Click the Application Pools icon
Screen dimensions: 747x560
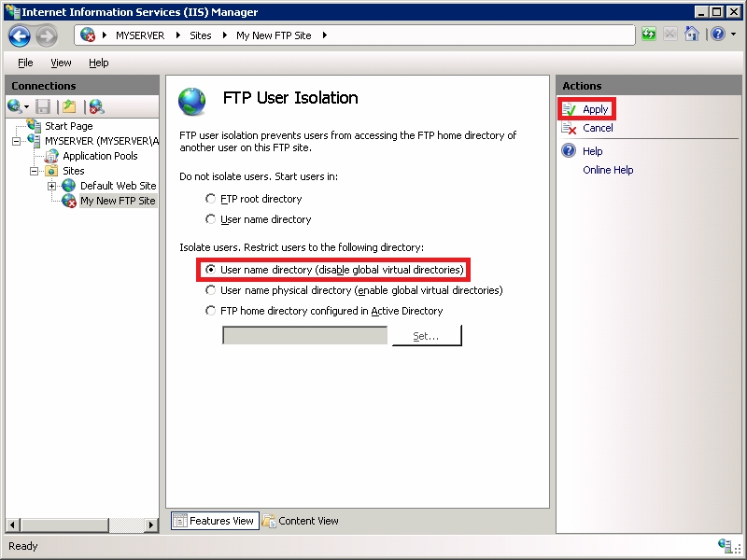51,156
